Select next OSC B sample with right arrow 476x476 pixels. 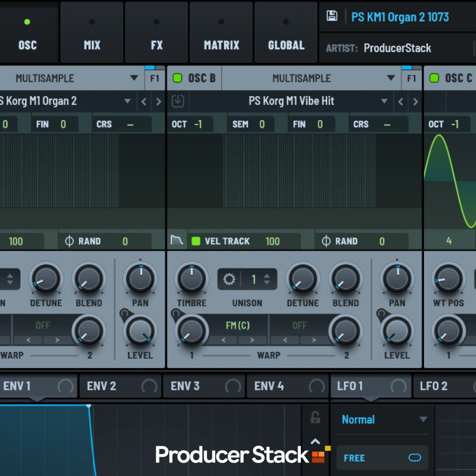pyautogui.click(x=416, y=101)
